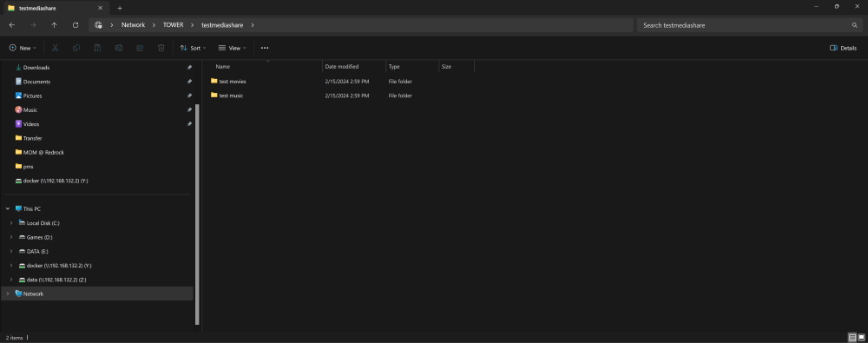Open a new tab with plus button
The image size is (868, 343).
point(120,9)
